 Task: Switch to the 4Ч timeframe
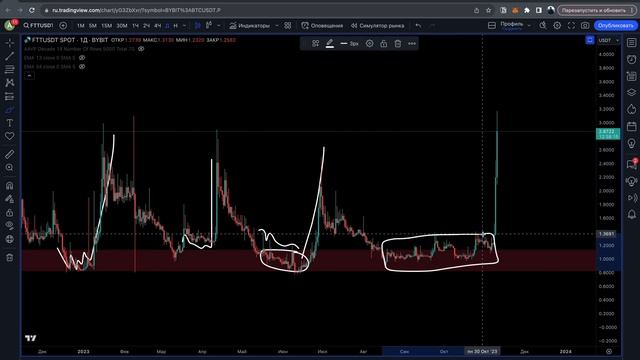tap(157, 26)
